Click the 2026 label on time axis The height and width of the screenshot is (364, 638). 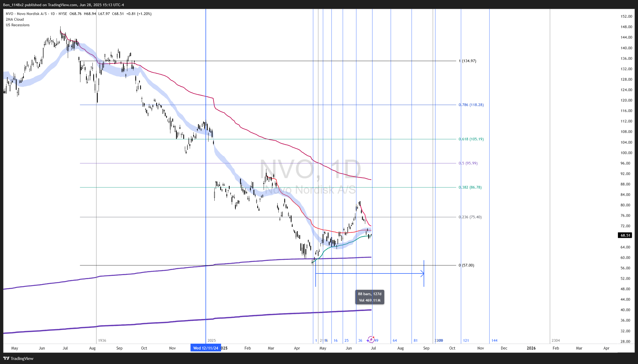click(x=531, y=348)
